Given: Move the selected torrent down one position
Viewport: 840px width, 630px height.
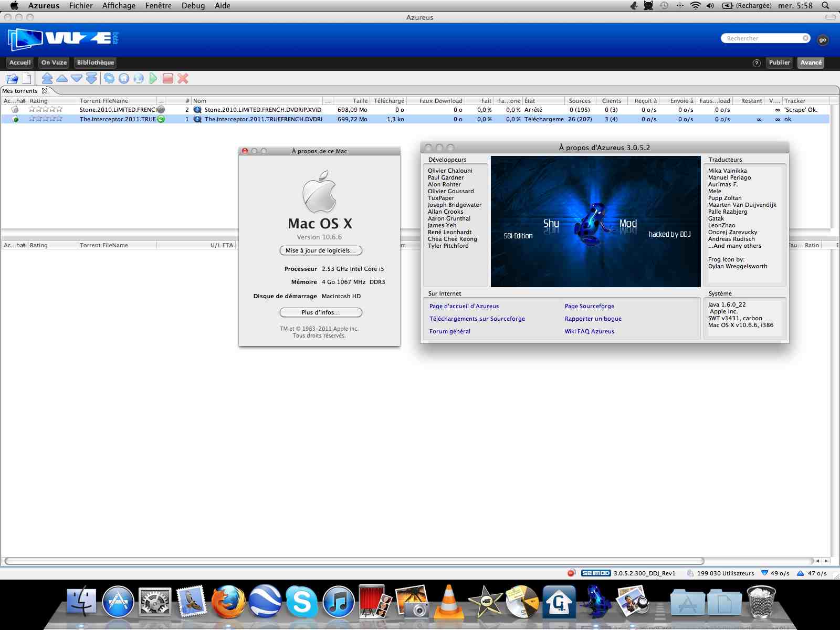Looking at the screenshot, I should [77, 79].
